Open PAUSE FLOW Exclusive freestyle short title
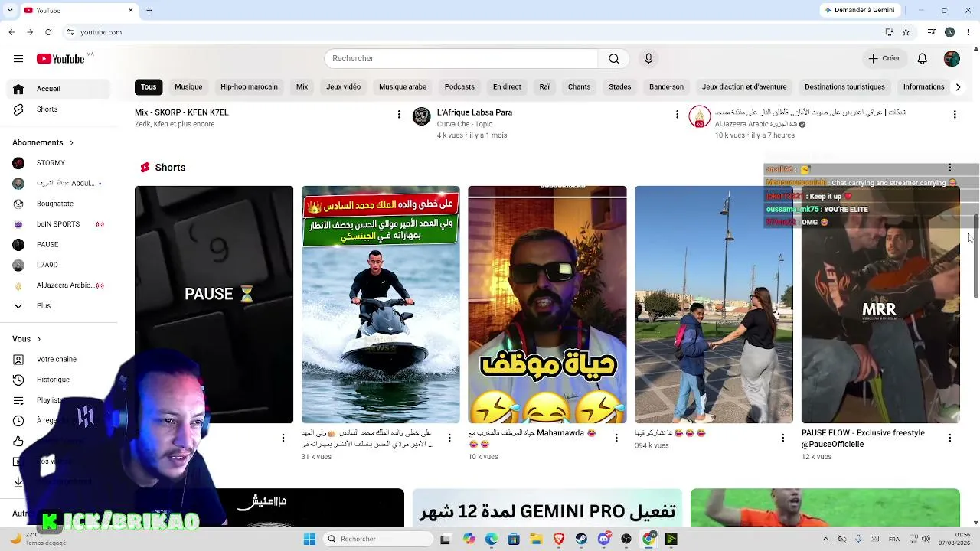Screen dimensions: 980x551 click(x=863, y=439)
